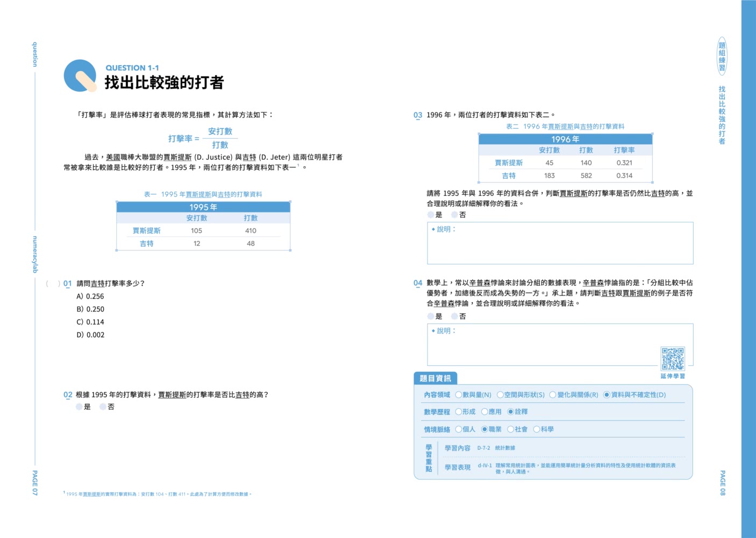Choose answer A) 0.256
The image size is (756, 538).
(x=90, y=296)
